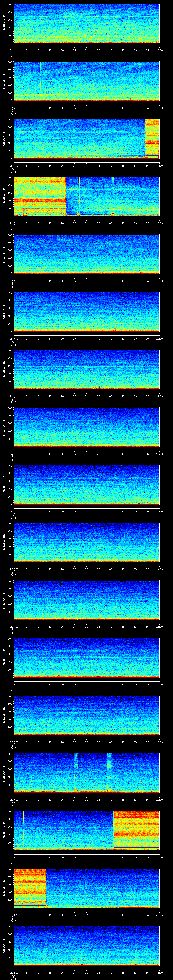
Task: Click the spectrogram panel starting at 9:27:00
Action: 87,773
